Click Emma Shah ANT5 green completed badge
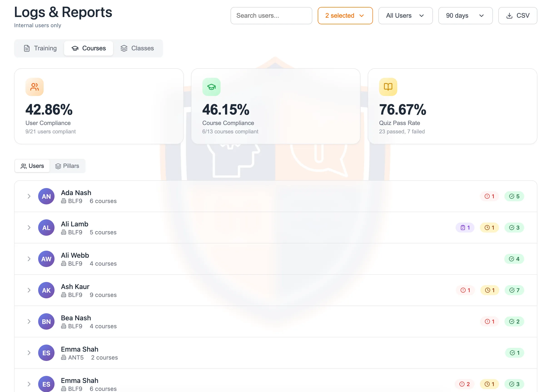The height and width of the screenshot is (392, 556). click(x=515, y=353)
